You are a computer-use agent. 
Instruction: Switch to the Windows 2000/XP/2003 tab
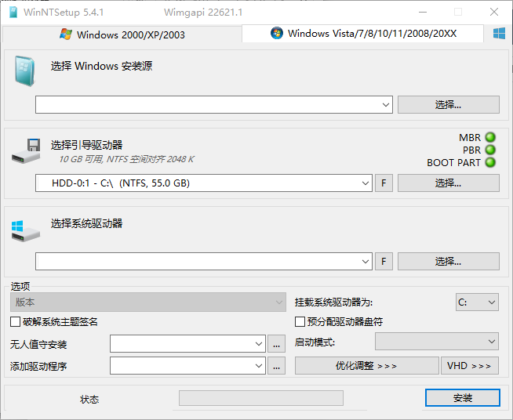[x=122, y=34]
